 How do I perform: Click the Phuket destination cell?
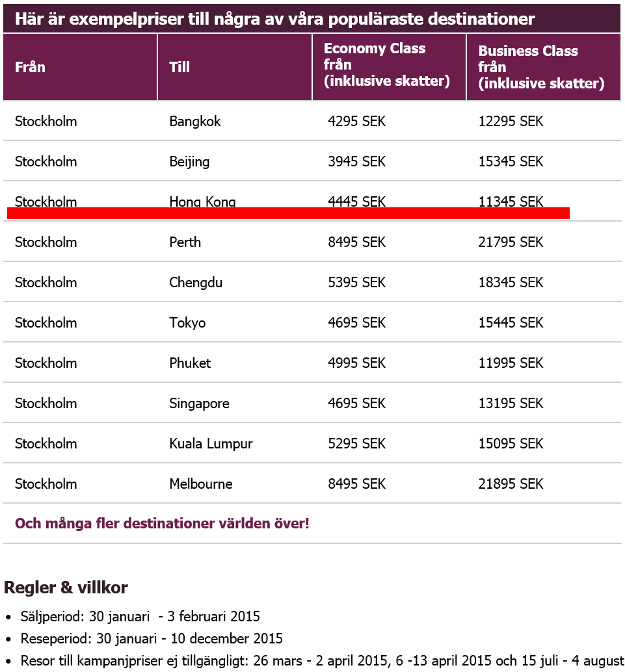pos(190,363)
